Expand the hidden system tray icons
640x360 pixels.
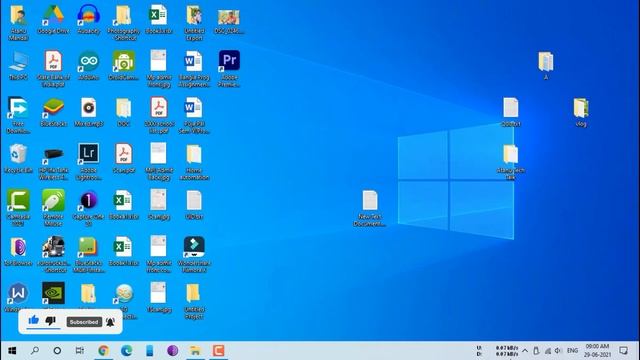525,351
